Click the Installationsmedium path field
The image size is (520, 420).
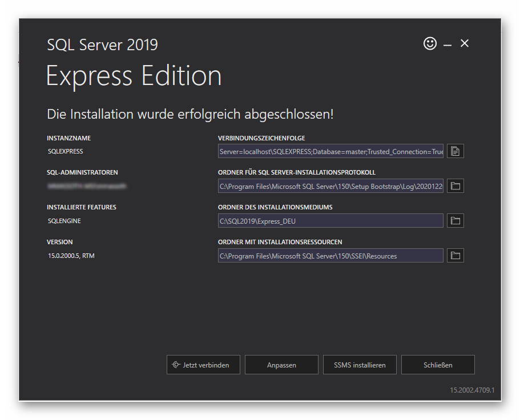(330, 220)
